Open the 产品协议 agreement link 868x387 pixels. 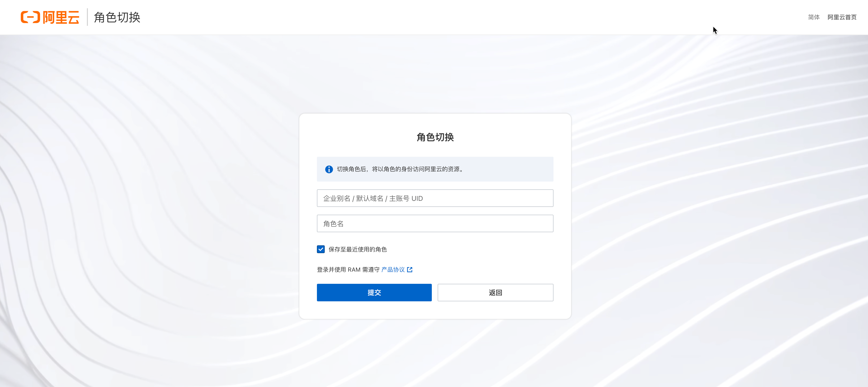pyautogui.click(x=393, y=269)
